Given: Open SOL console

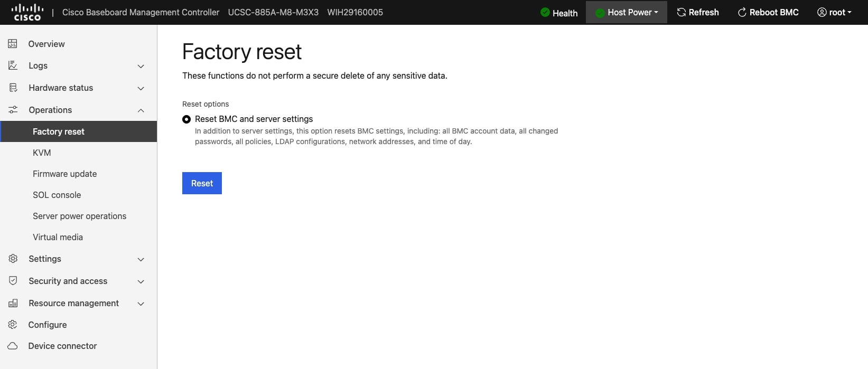Looking at the screenshot, I should (78, 195).
